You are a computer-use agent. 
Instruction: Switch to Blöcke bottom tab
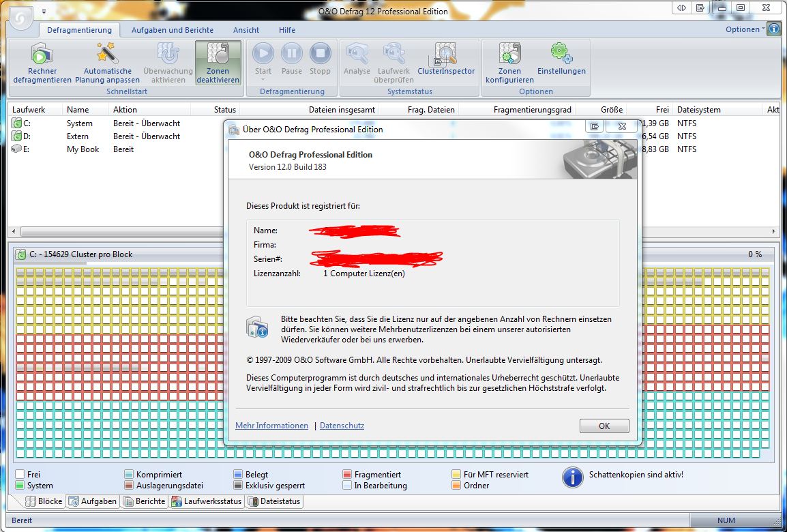[44, 501]
